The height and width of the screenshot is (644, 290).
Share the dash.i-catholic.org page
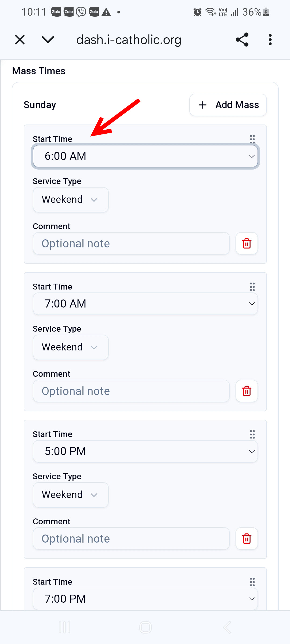click(x=242, y=40)
